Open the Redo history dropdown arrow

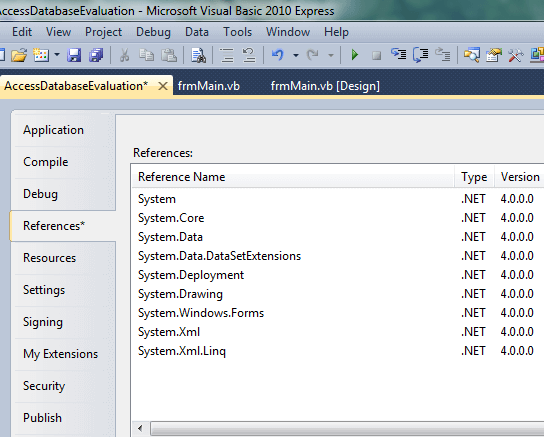tap(331, 55)
